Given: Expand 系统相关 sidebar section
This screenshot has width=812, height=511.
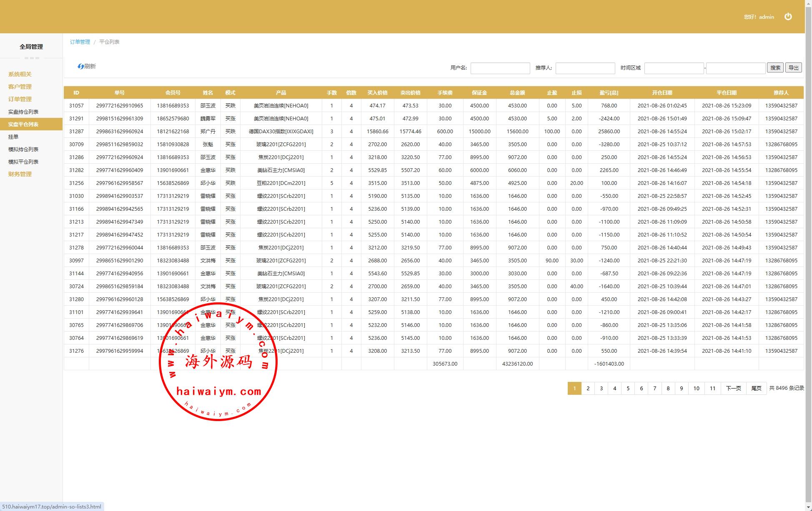Looking at the screenshot, I should tap(20, 74).
